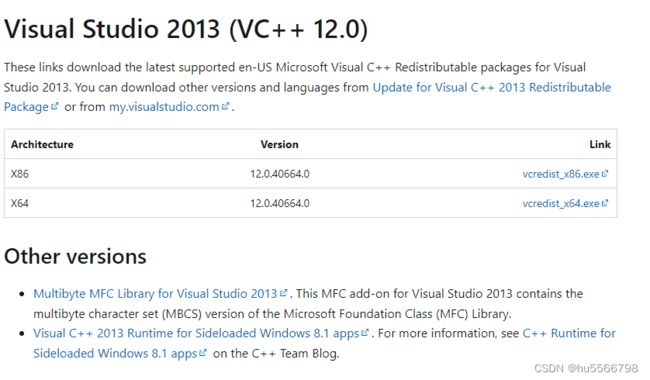Select the Architecture column header
650x380 pixels.
point(42,145)
